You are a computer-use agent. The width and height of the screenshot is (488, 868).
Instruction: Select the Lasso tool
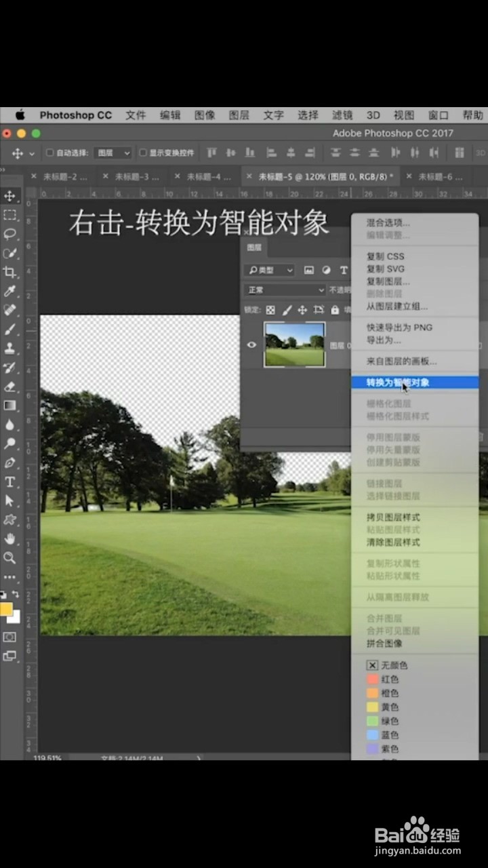[9, 234]
